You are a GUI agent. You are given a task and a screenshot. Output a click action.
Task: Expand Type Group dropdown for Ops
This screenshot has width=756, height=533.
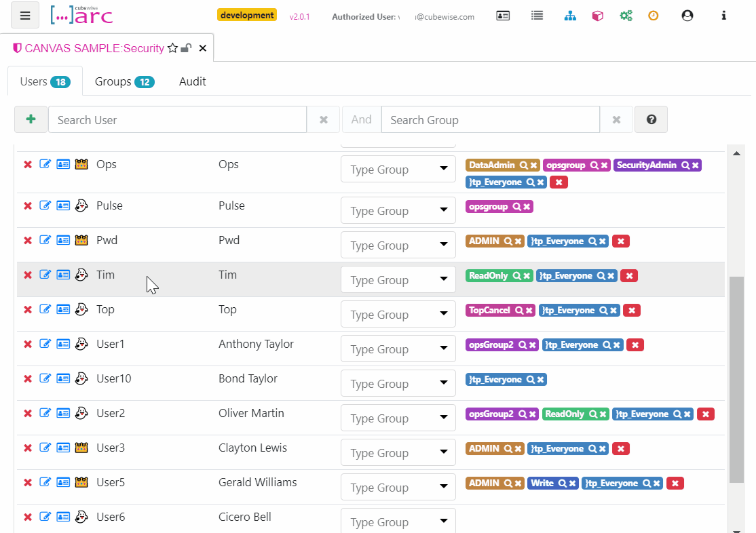coord(398,170)
